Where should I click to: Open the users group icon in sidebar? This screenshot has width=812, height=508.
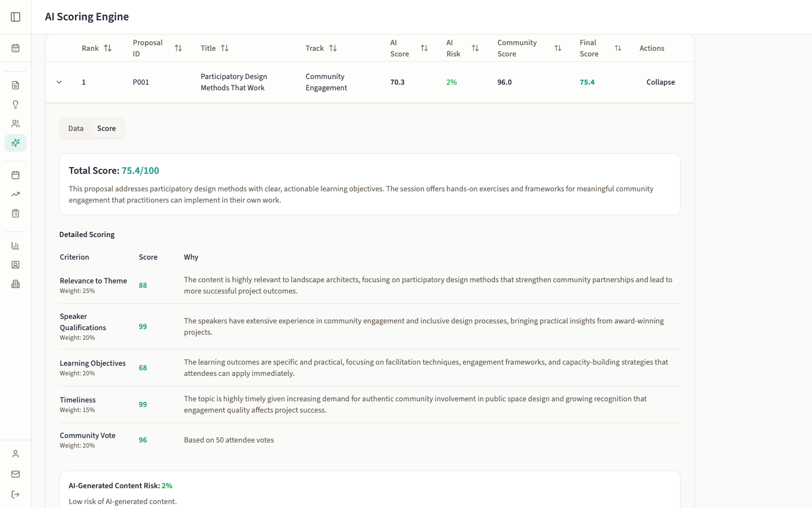point(16,124)
